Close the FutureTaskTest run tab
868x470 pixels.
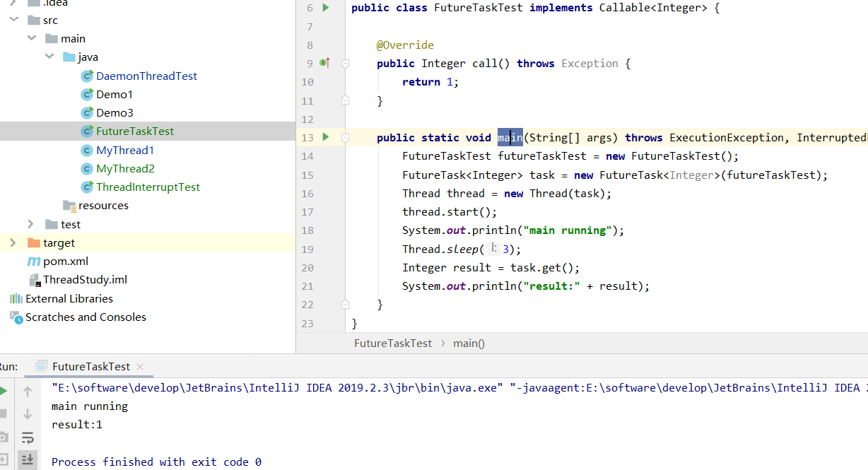point(140,366)
